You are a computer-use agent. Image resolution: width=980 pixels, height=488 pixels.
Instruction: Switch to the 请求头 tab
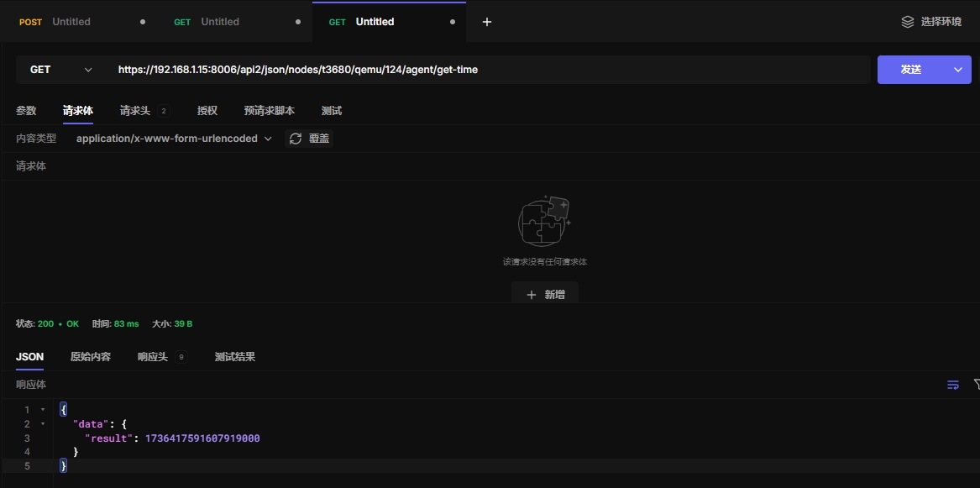[x=135, y=111]
